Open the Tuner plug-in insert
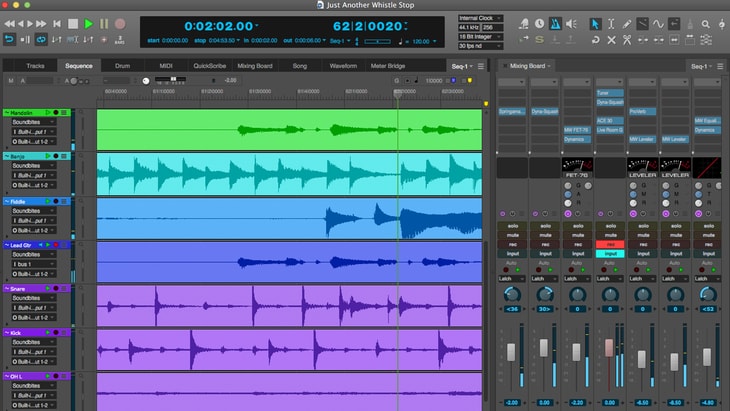Image resolution: width=730 pixels, height=411 pixels. point(610,93)
